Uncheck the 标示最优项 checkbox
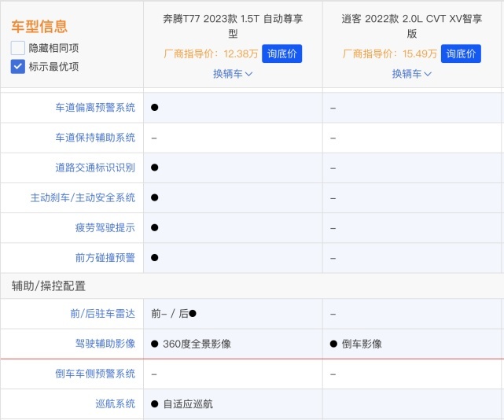504x420 pixels. click(17, 67)
